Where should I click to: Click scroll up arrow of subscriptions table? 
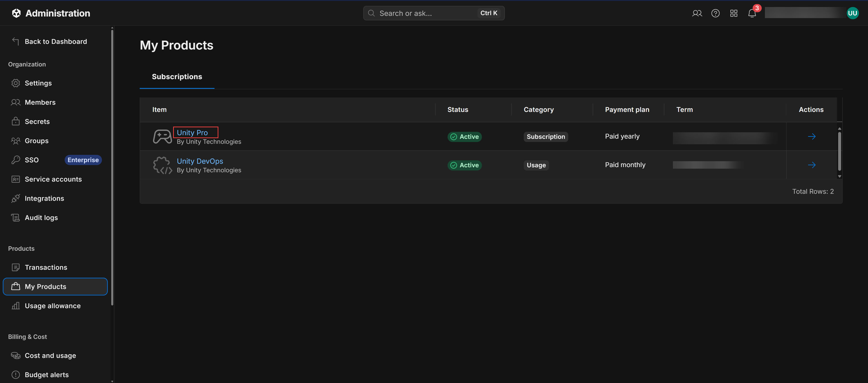(839, 129)
